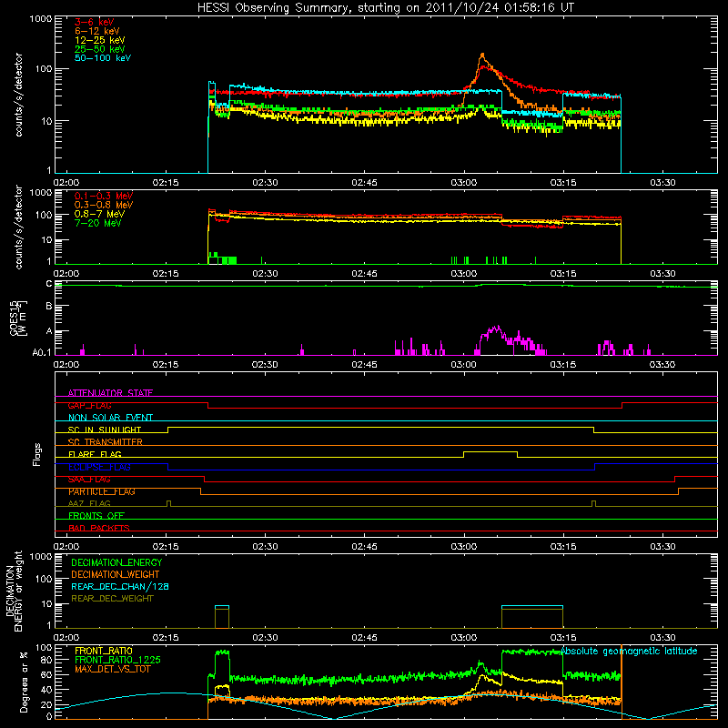Select the ECLIPSE_FLAG label

coord(99,467)
